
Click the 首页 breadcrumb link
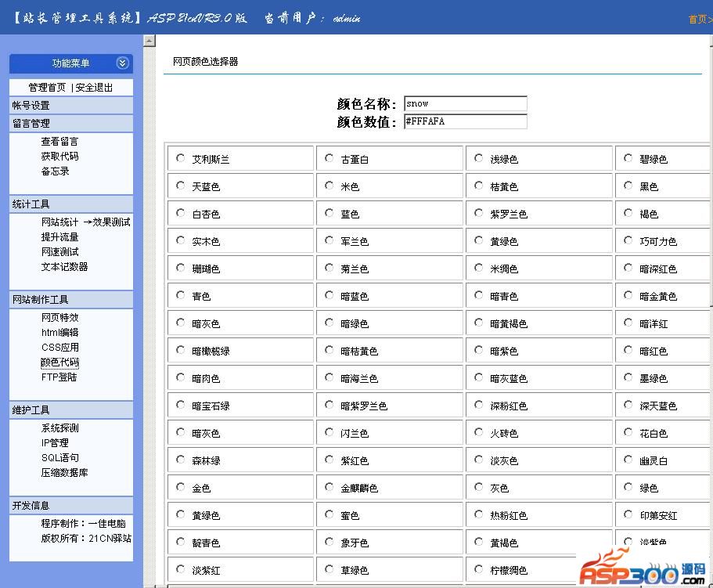point(697,19)
